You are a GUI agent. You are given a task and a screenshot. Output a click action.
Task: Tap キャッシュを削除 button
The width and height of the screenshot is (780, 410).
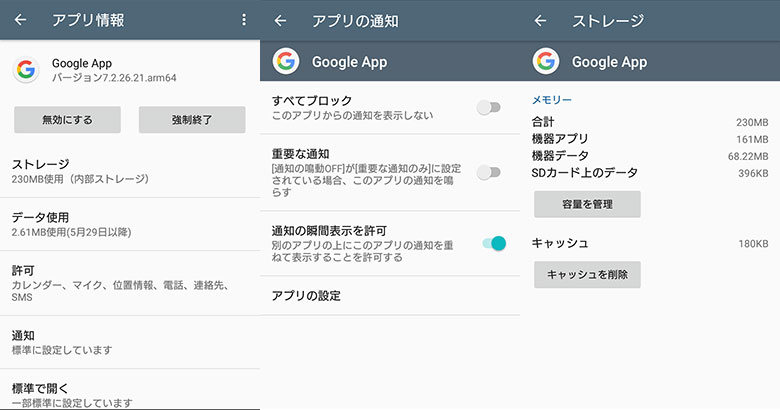[x=587, y=274]
